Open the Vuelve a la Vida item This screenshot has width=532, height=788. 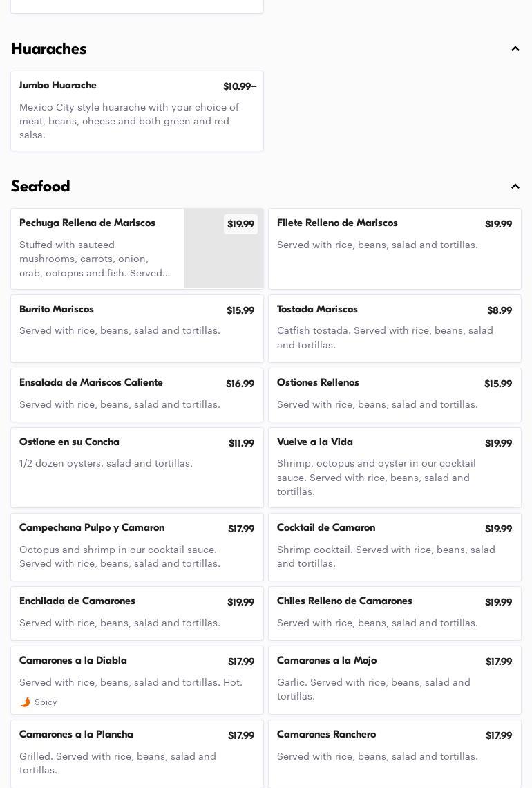tap(395, 467)
